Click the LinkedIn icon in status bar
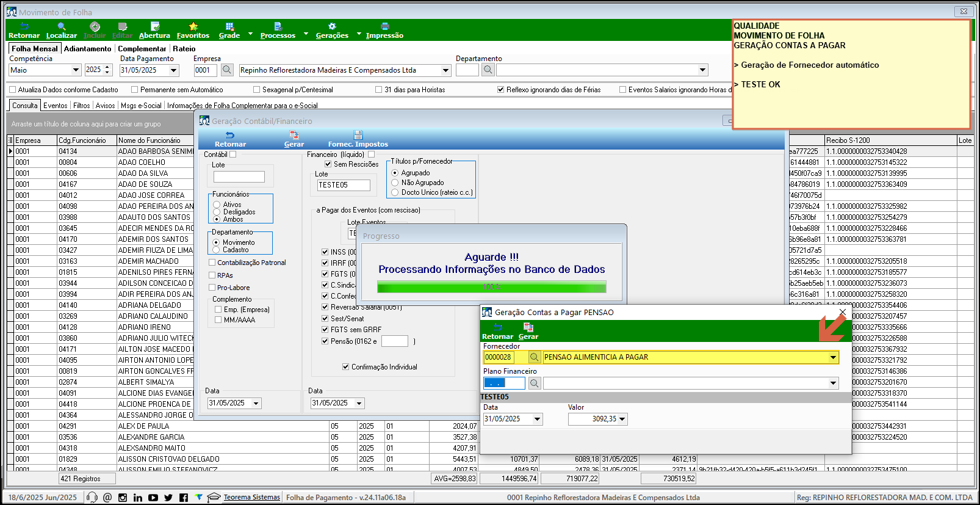The image size is (980, 505). 138,498
